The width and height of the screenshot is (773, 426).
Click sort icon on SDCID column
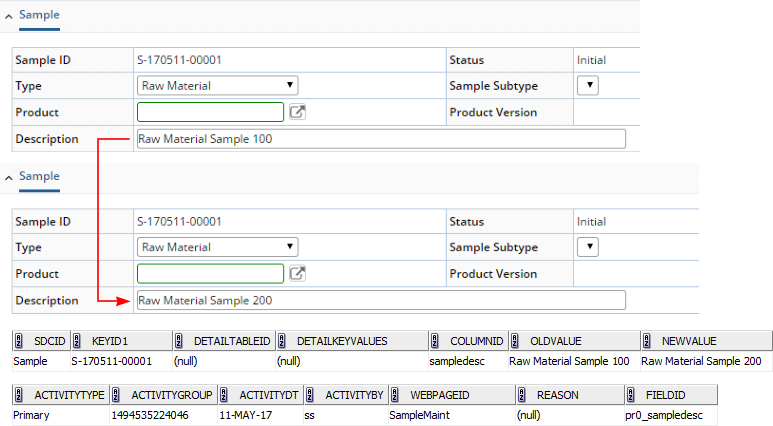pos(19,341)
